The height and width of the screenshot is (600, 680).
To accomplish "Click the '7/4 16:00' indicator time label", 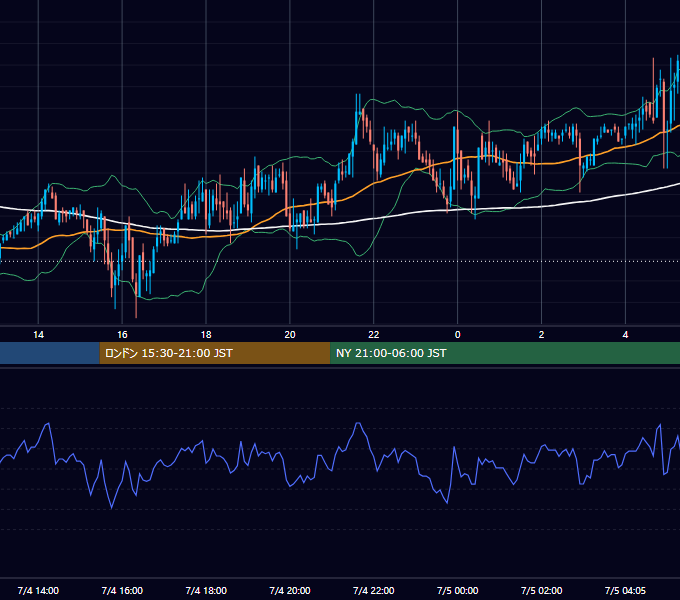I will [122, 591].
